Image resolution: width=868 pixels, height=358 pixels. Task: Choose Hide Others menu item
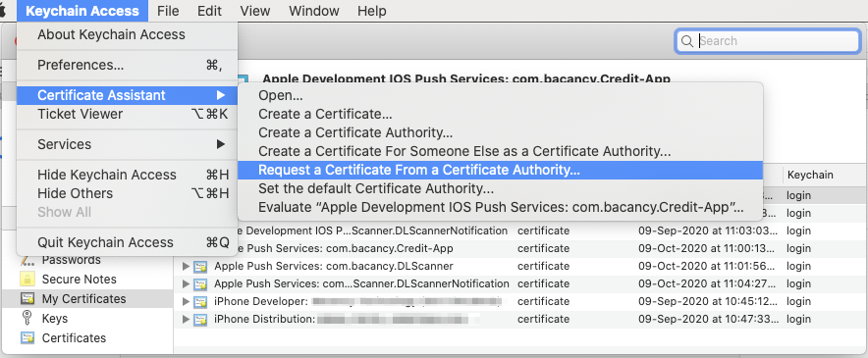pyautogui.click(x=128, y=193)
